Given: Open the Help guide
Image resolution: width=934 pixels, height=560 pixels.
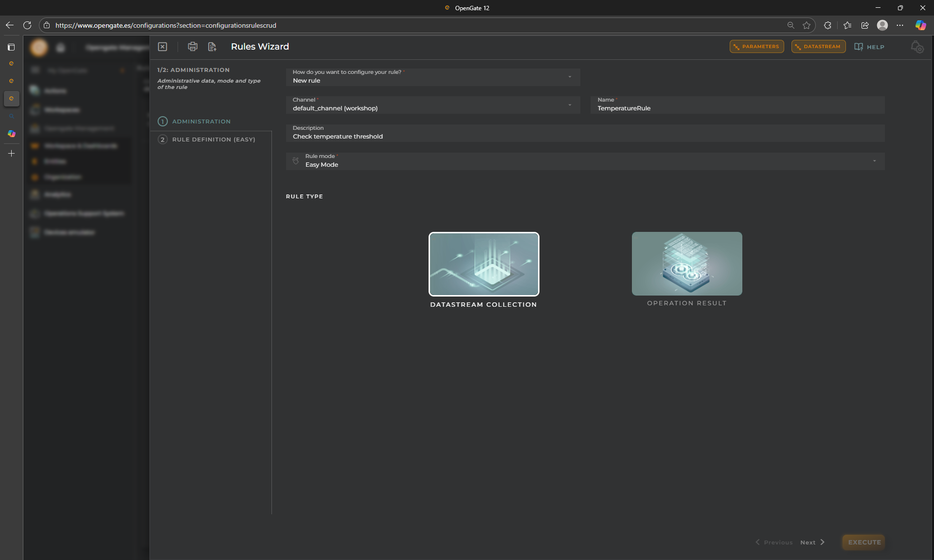Looking at the screenshot, I should point(869,47).
